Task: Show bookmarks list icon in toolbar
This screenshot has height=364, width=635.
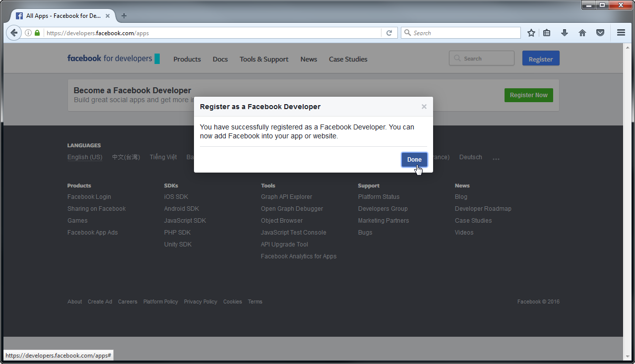Action: coord(547,33)
